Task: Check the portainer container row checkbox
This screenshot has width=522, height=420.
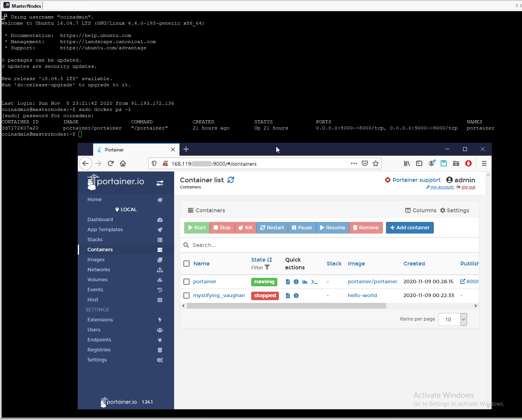Action: [x=186, y=282]
